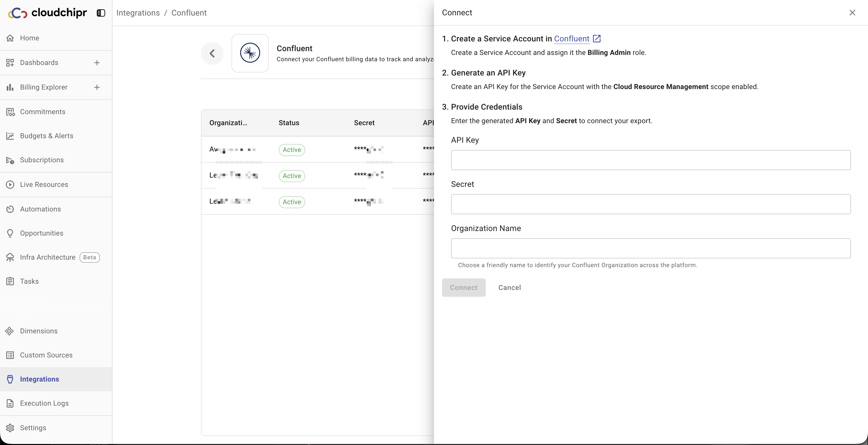Click into the Organization Name field

tap(650, 248)
